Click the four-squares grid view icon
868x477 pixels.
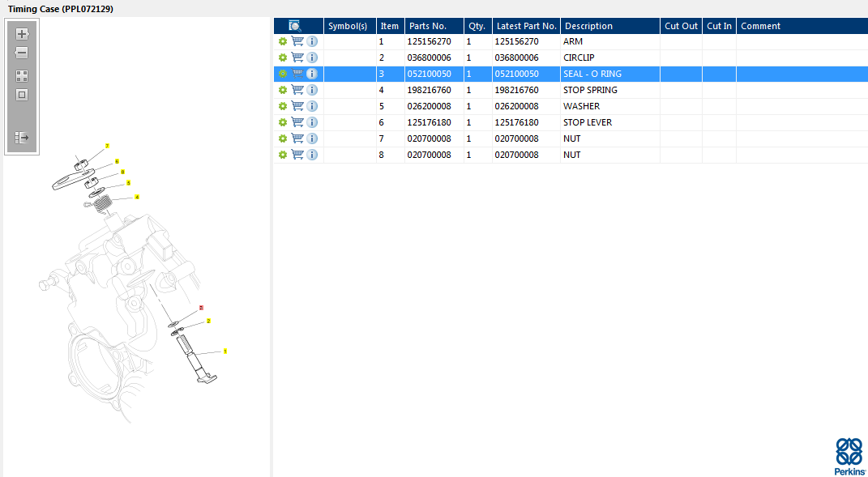(22, 76)
